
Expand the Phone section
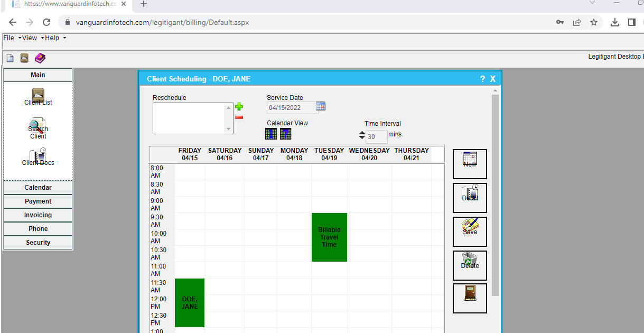pos(38,229)
